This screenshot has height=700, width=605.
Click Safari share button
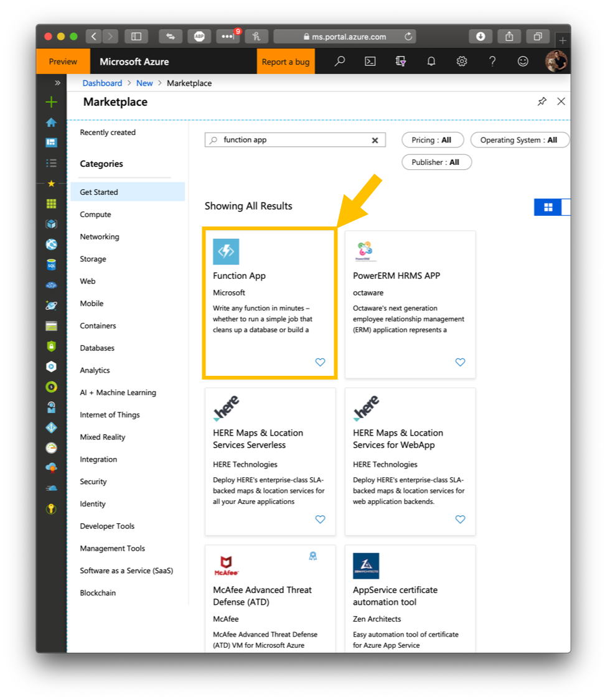509,37
